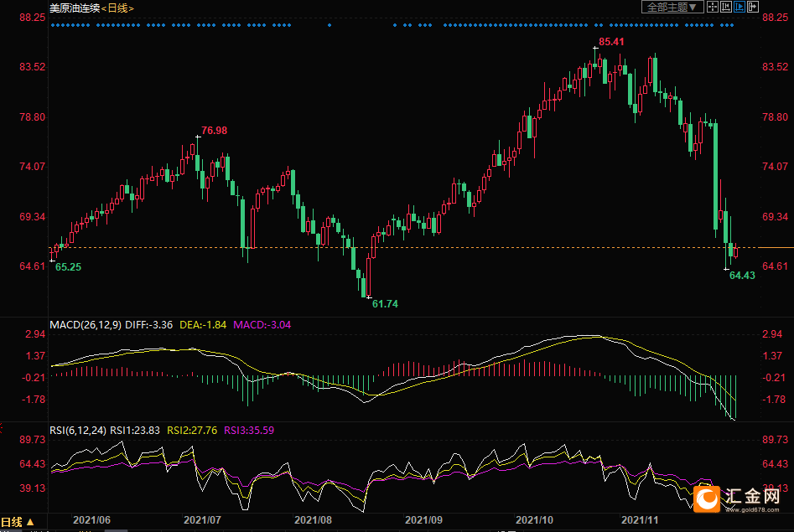Click the 2021/11 date on time axis
794x532 pixels.
point(642,520)
